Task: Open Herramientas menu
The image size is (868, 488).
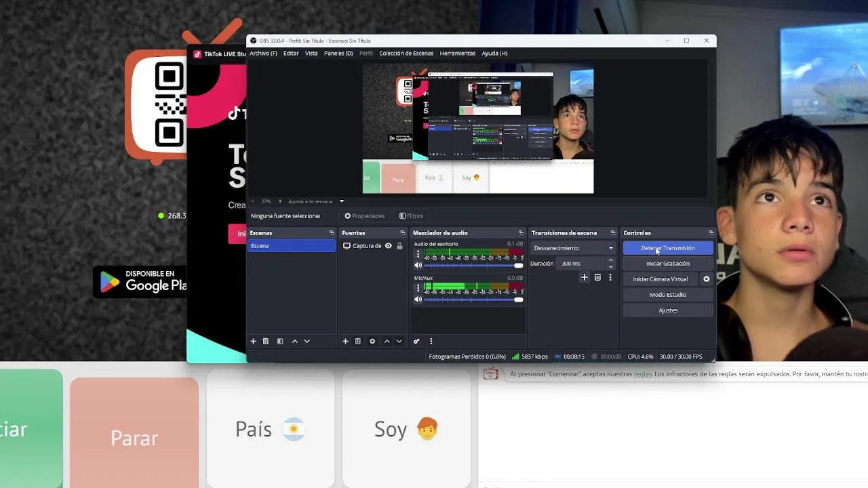Action: [x=458, y=54]
